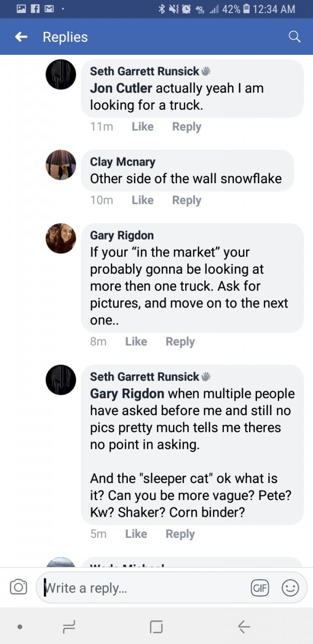Screen dimensions: 313x644
Task: Open Jon Cutler's tagged profile link
Action: click(121, 89)
